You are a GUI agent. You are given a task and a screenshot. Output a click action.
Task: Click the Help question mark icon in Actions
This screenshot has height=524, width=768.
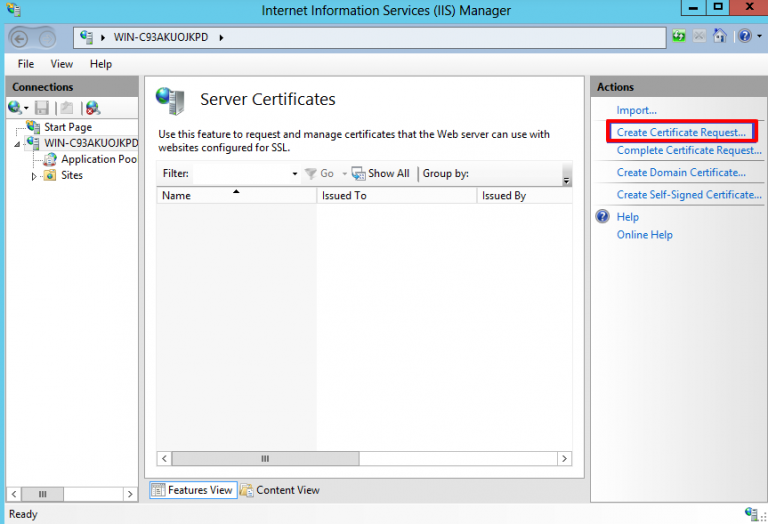602,216
